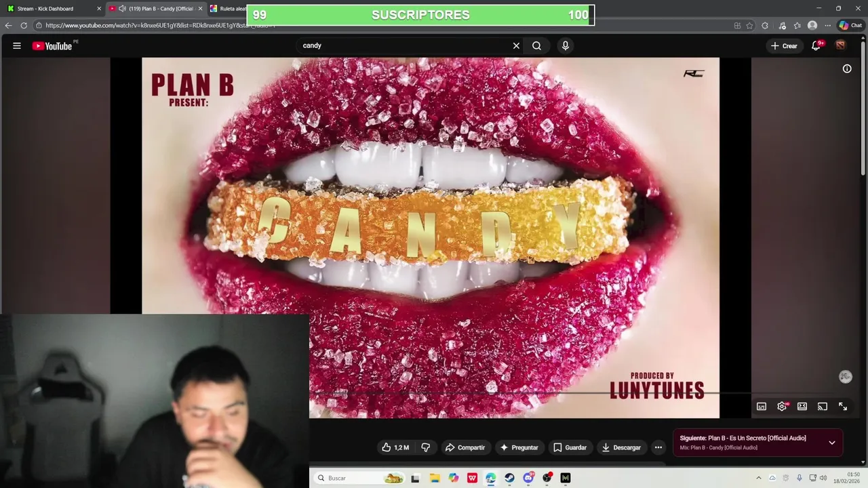
Task: Open Steam from the taskbar
Action: 509,478
